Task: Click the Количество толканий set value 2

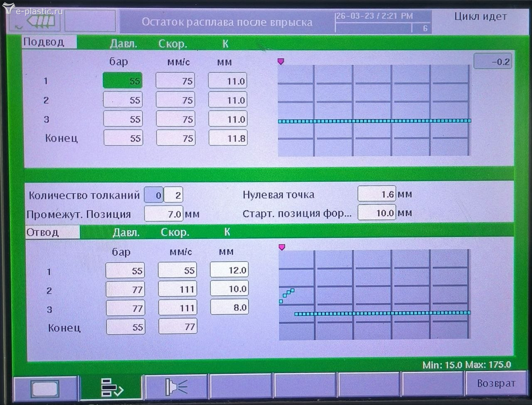Action: click(x=174, y=195)
